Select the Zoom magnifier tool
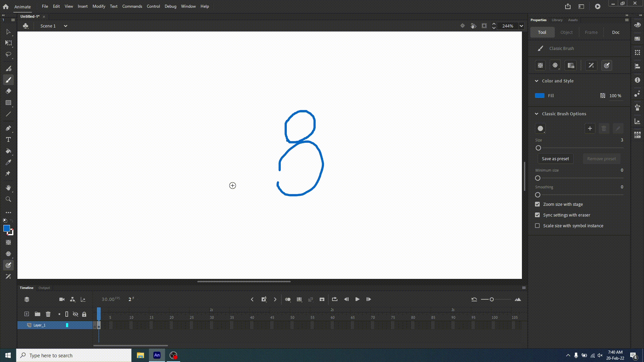The width and height of the screenshot is (644, 362). point(8,199)
